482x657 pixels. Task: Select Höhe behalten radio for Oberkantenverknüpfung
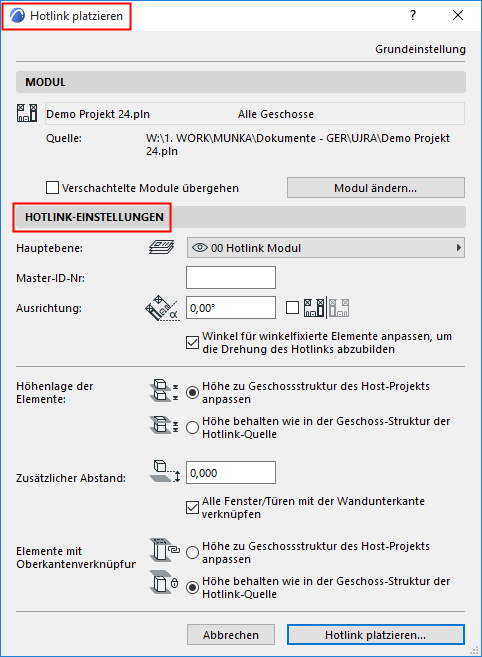192,587
